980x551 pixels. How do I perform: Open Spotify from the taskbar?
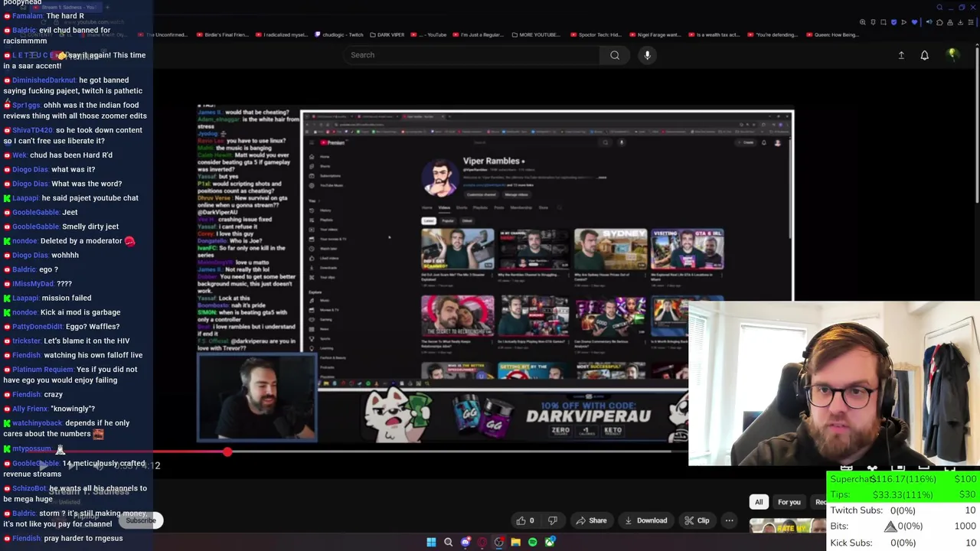pyautogui.click(x=533, y=542)
